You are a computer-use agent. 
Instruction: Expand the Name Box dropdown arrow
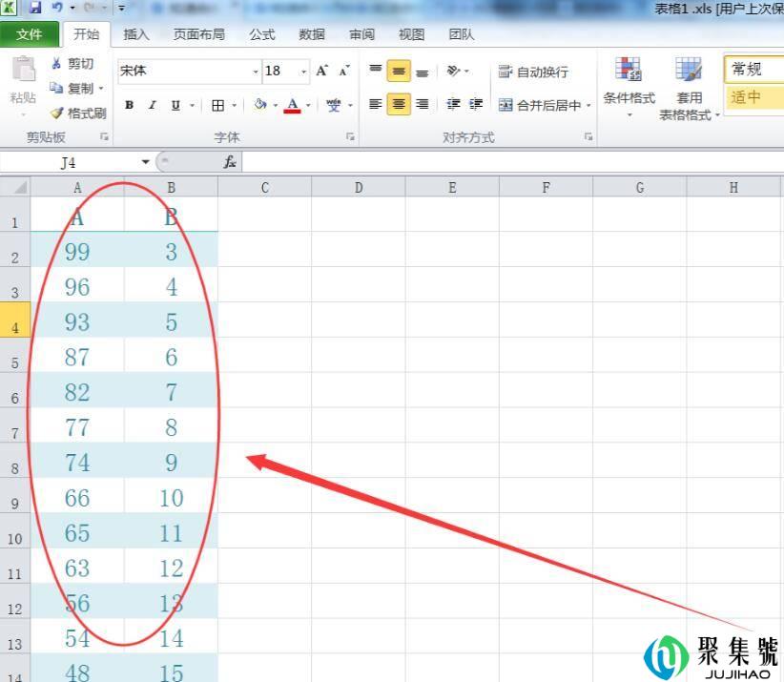[146, 162]
